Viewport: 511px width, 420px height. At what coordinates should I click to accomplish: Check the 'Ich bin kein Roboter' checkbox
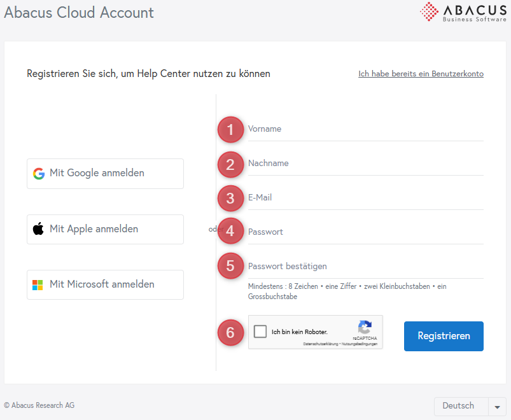tap(260, 332)
